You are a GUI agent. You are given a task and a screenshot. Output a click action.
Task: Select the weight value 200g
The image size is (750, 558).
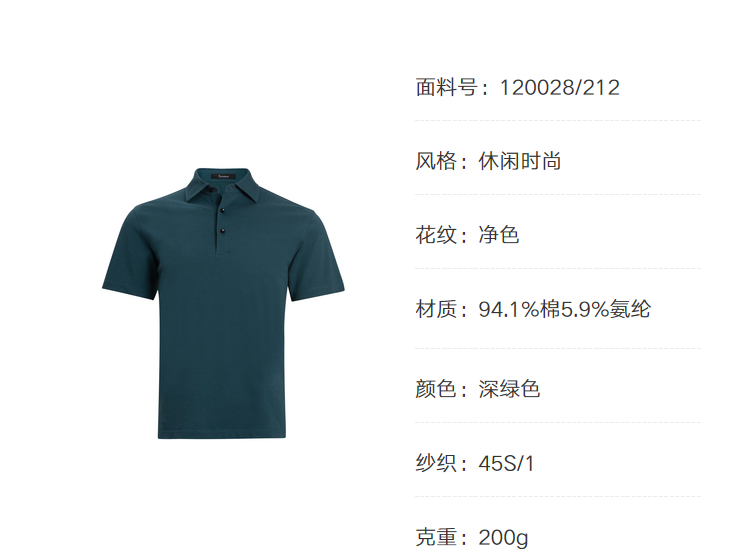(x=503, y=538)
